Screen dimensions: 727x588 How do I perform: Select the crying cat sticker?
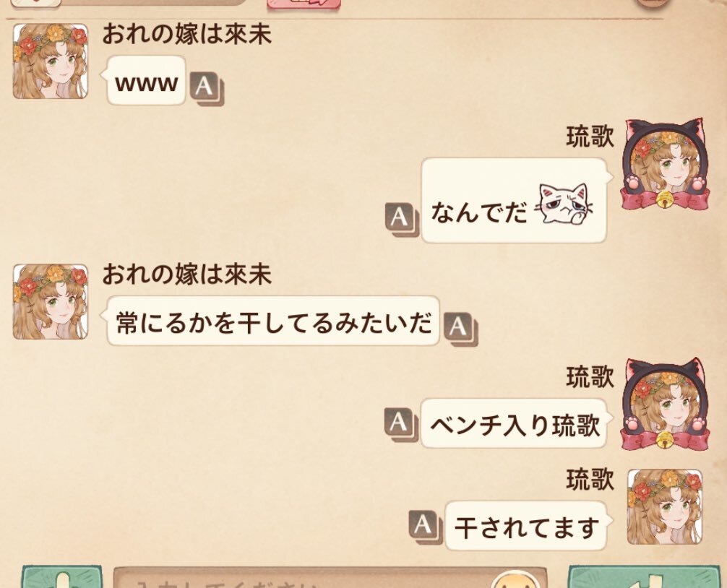pyautogui.click(x=564, y=204)
